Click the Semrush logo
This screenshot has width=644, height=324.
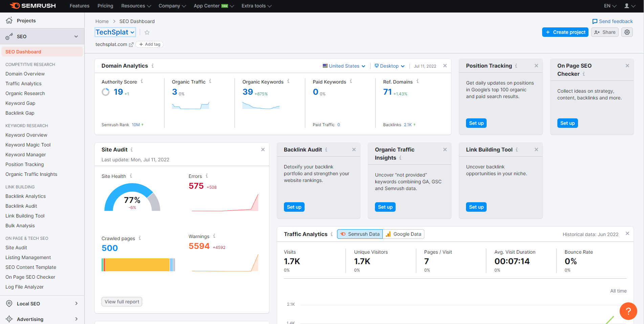33,6
